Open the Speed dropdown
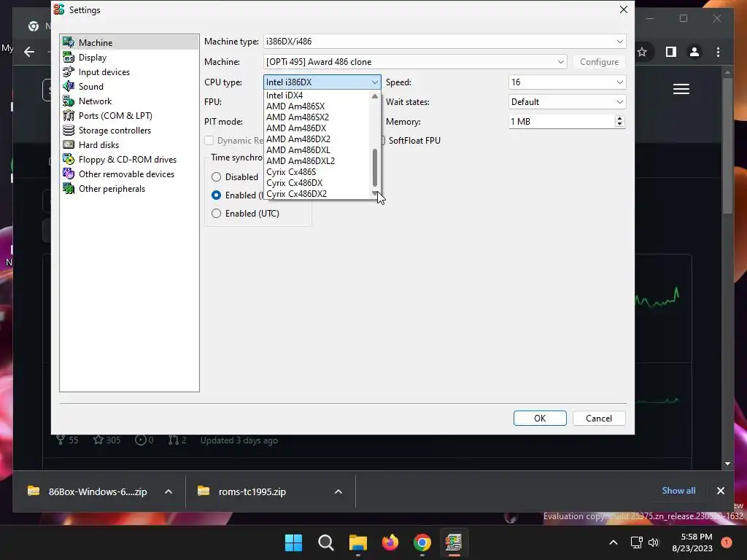 [x=567, y=82]
